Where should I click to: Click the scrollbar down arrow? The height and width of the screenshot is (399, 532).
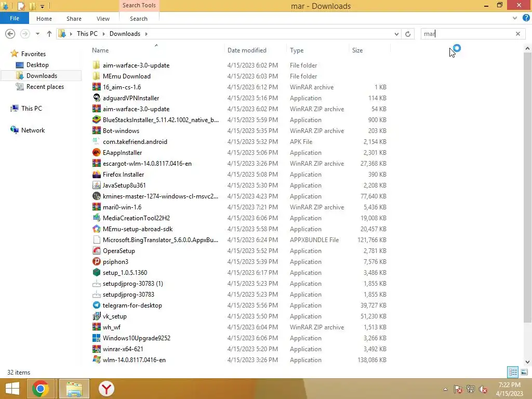pos(527,362)
